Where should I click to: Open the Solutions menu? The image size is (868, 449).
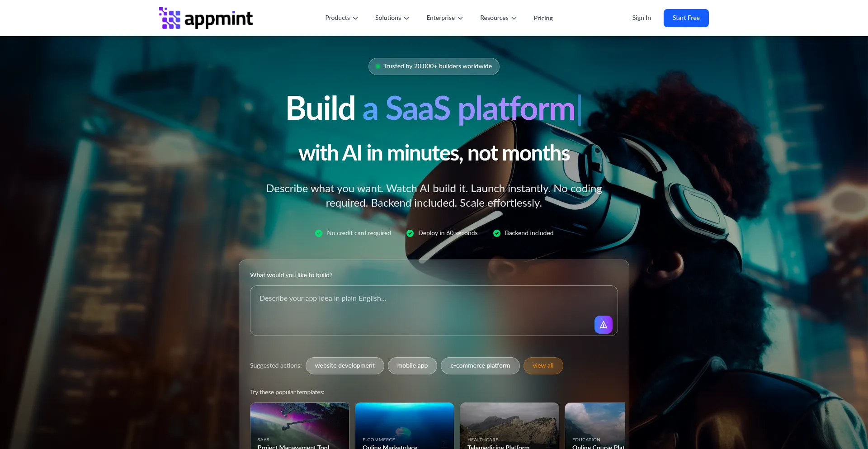(x=392, y=18)
